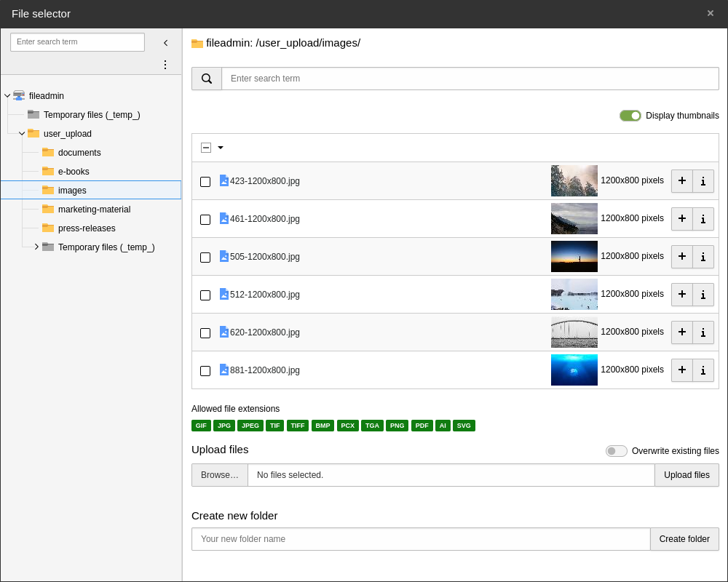This screenshot has height=582, width=728.
Task: Add 512-1200x800.jpg with its plus icon
Action: click(x=682, y=294)
